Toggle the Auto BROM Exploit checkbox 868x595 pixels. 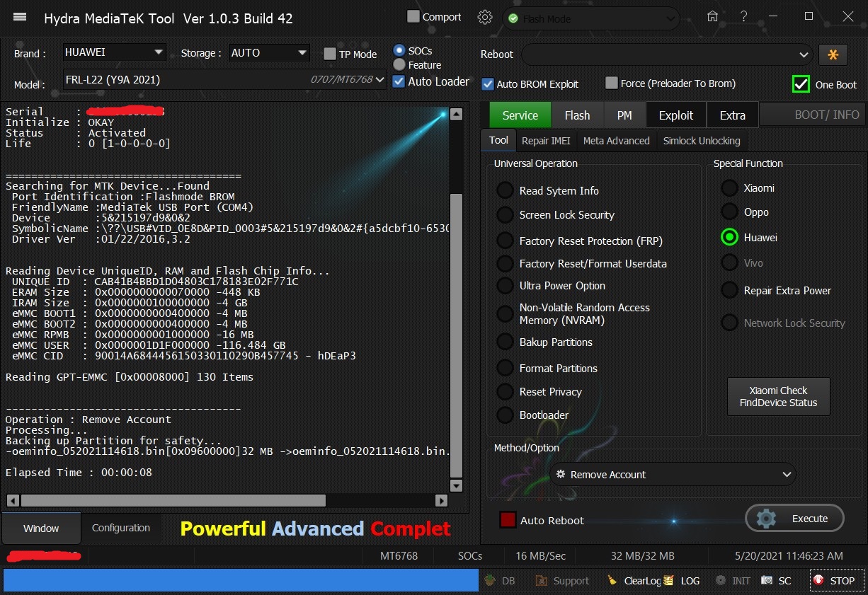[488, 84]
